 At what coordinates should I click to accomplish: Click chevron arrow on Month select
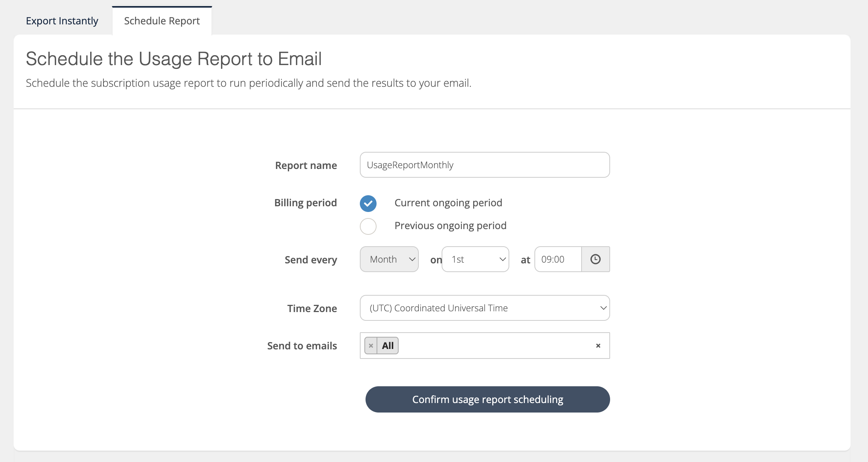412,259
